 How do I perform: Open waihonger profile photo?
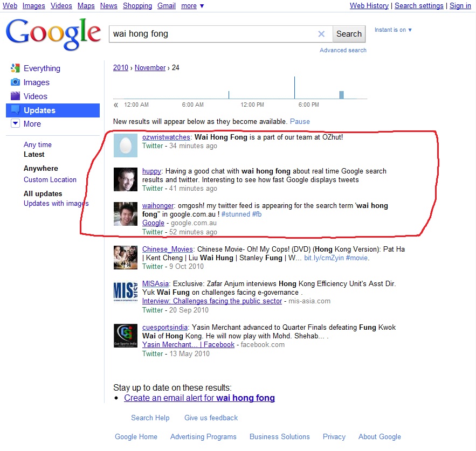[x=126, y=214]
